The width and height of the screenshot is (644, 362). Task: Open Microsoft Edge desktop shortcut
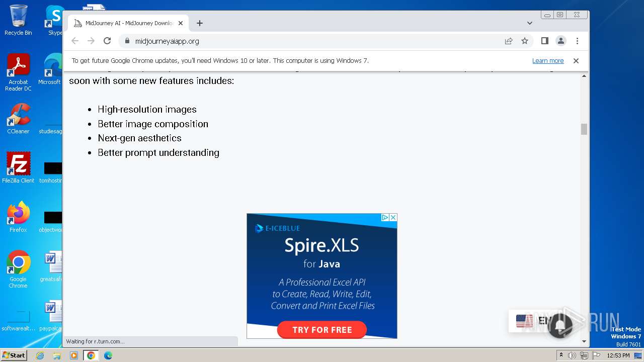tap(50, 69)
